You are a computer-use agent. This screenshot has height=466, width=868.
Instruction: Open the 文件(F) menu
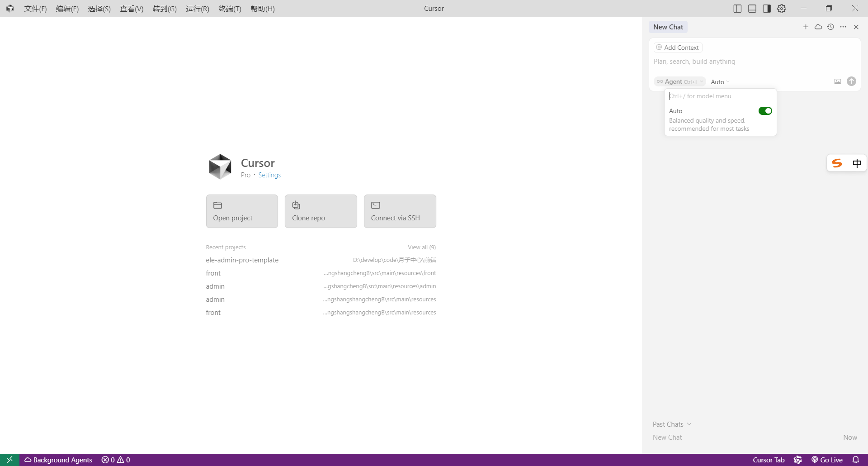coord(35,9)
